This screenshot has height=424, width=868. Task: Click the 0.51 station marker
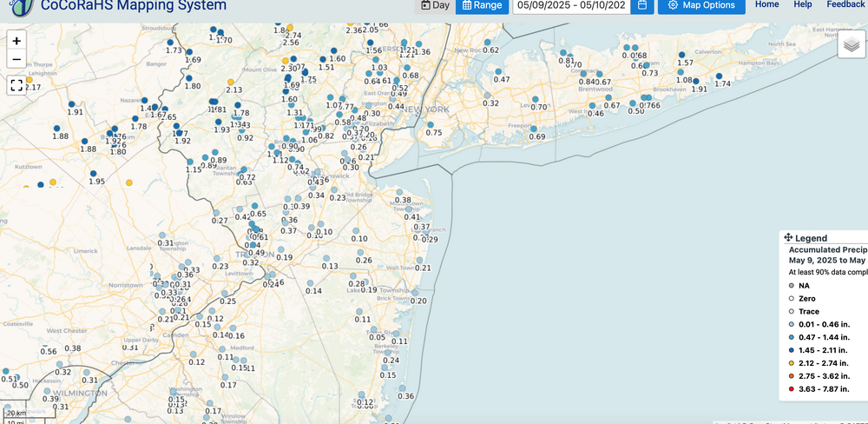[x=5, y=371]
